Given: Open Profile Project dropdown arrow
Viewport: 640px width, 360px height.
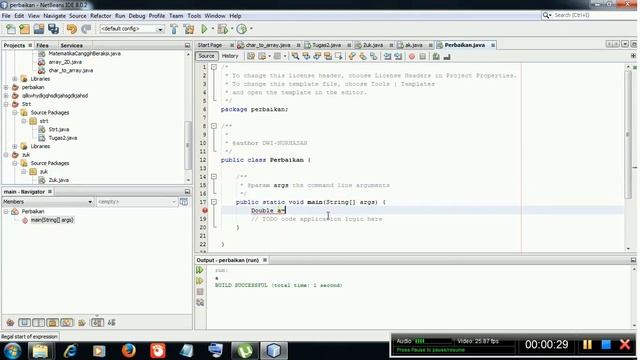Looking at the screenshot, I should [251, 29].
